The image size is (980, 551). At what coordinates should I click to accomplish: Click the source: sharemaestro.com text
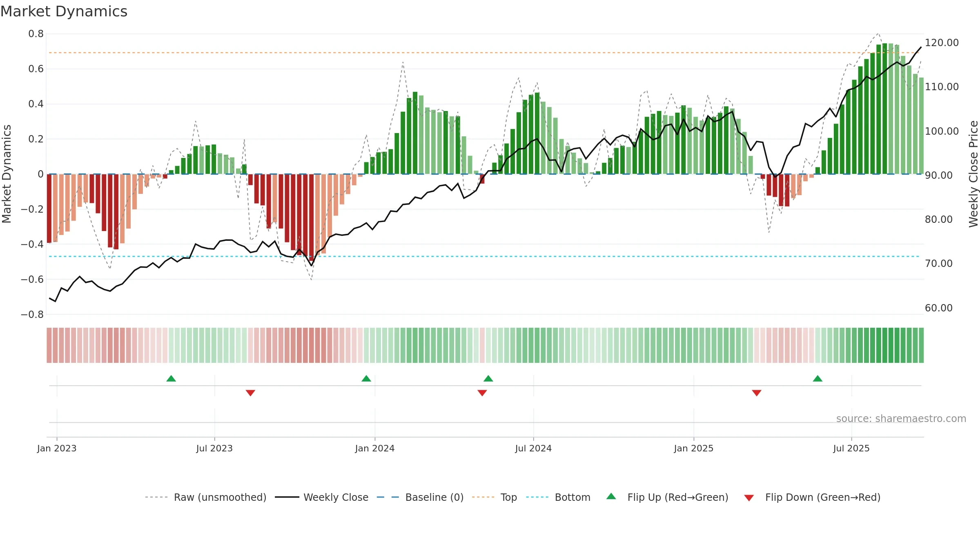pos(901,418)
